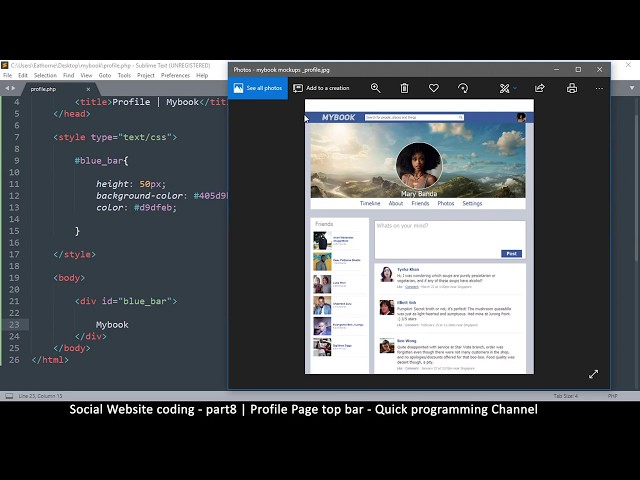The height and width of the screenshot is (480, 640).
Task: Click the Mary Banda profile picture
Action: [419, 165]
